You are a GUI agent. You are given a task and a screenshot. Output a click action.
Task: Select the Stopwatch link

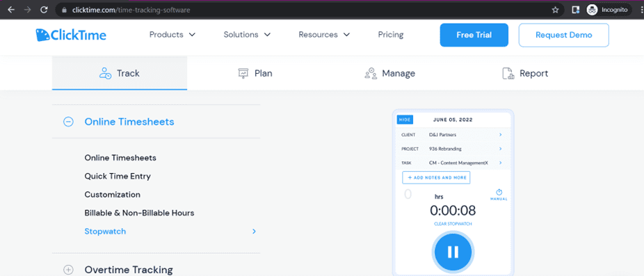pyautogui.click(x=105, y=232)
